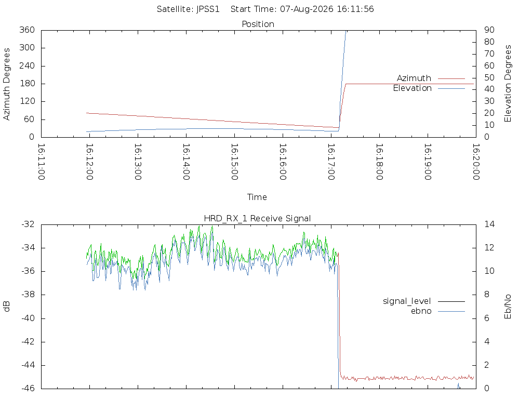Select the 16:16:00 time axis label
Image resolution: width=532 pixels, height=399 pixels.
tap(283, 162)
